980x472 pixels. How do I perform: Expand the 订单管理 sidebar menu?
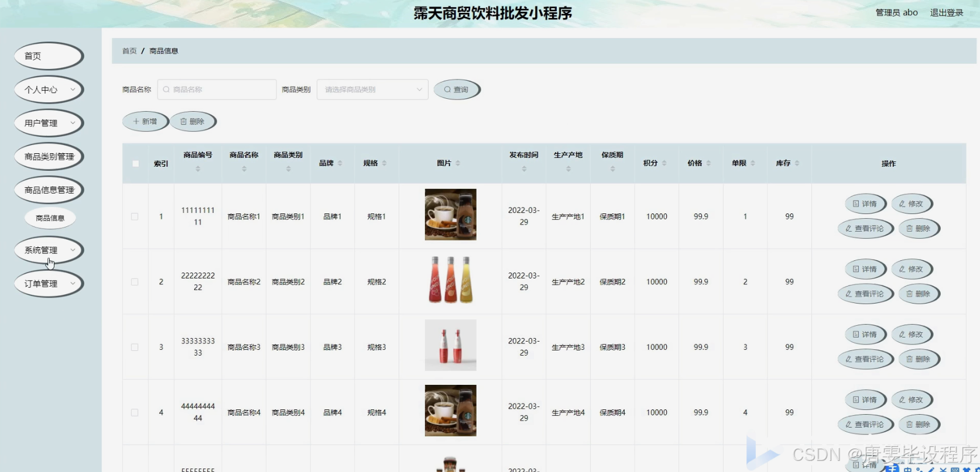(x=49, y=284)
